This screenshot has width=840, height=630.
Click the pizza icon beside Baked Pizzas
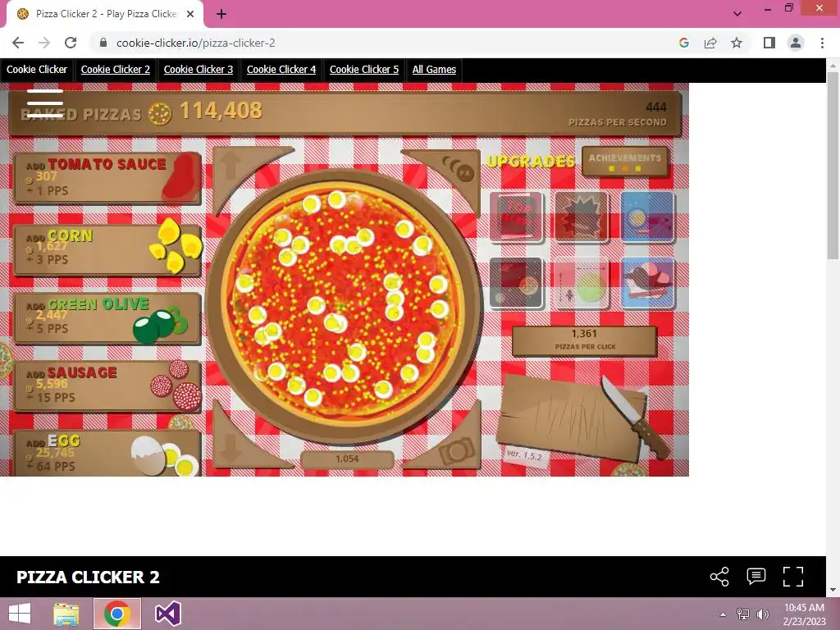pyautogui.click(x=160, y=113)
